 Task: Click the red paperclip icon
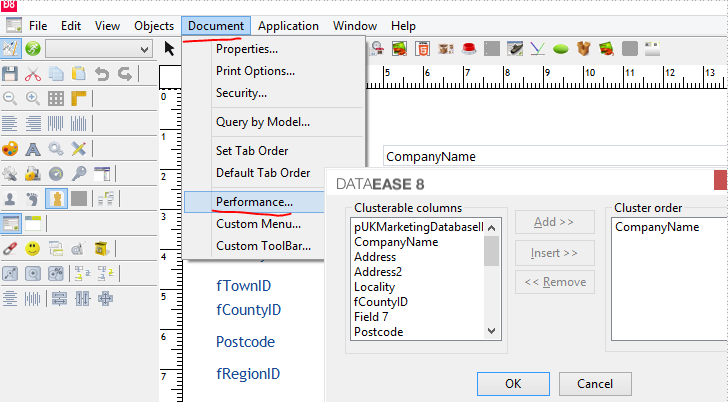[10, 248]
